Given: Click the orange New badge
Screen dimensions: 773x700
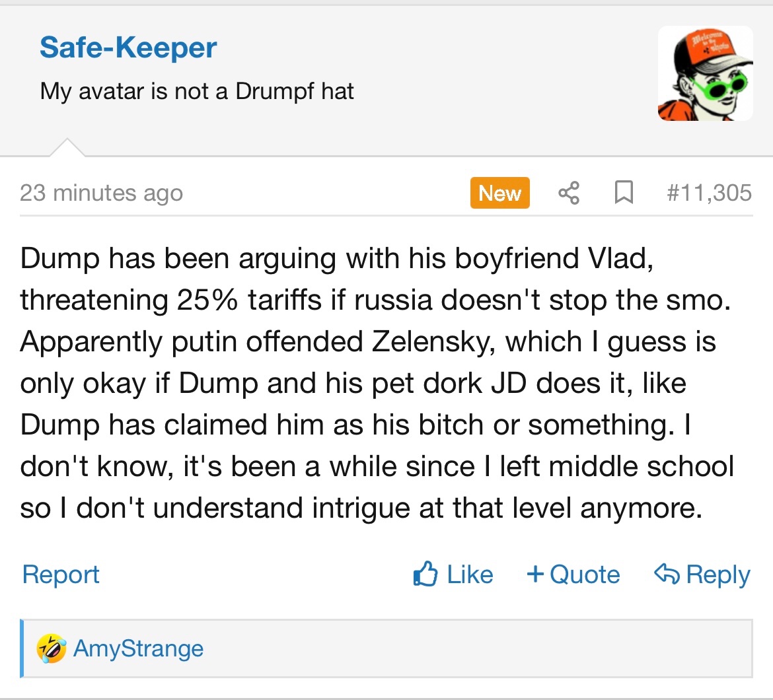Looking at the screenshot, I should tap(499, 193).
